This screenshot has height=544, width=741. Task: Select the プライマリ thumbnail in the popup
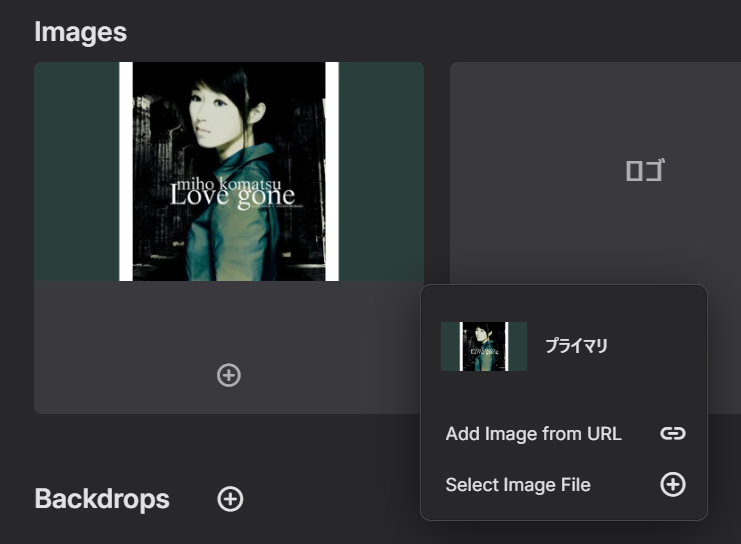[484, 347]
